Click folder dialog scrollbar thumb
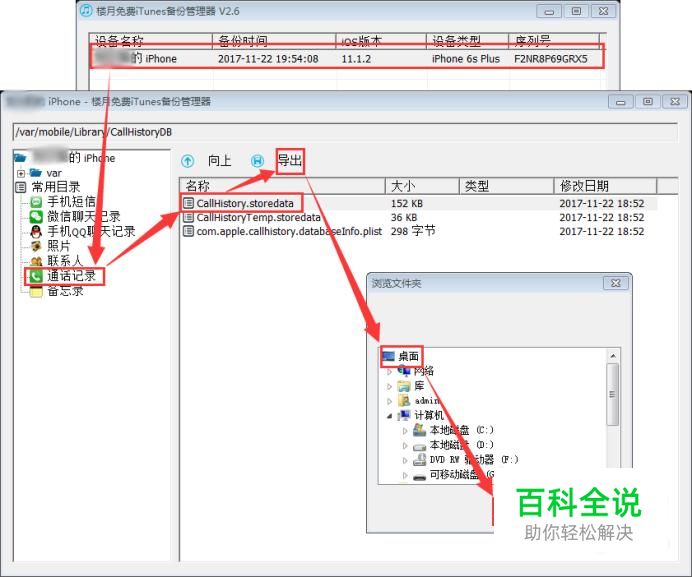This screenshot has width=692, height=577. (x=613, y=394)
